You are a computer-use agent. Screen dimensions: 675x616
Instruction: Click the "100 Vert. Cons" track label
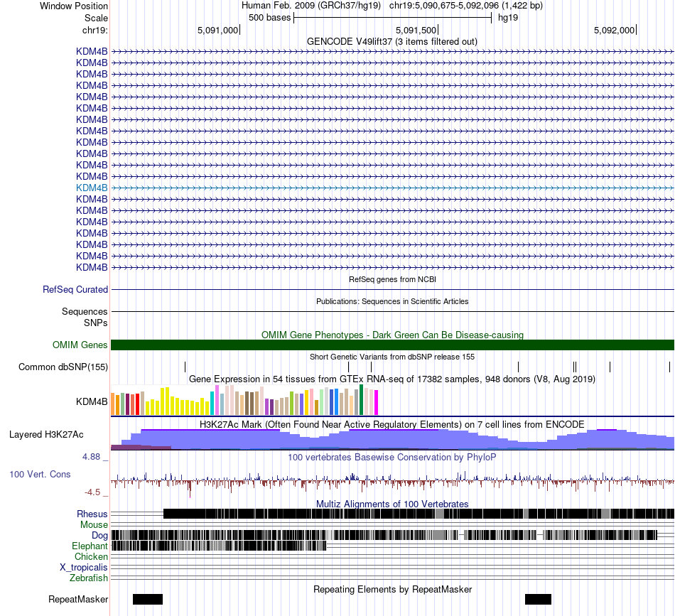tap(40, 475)
